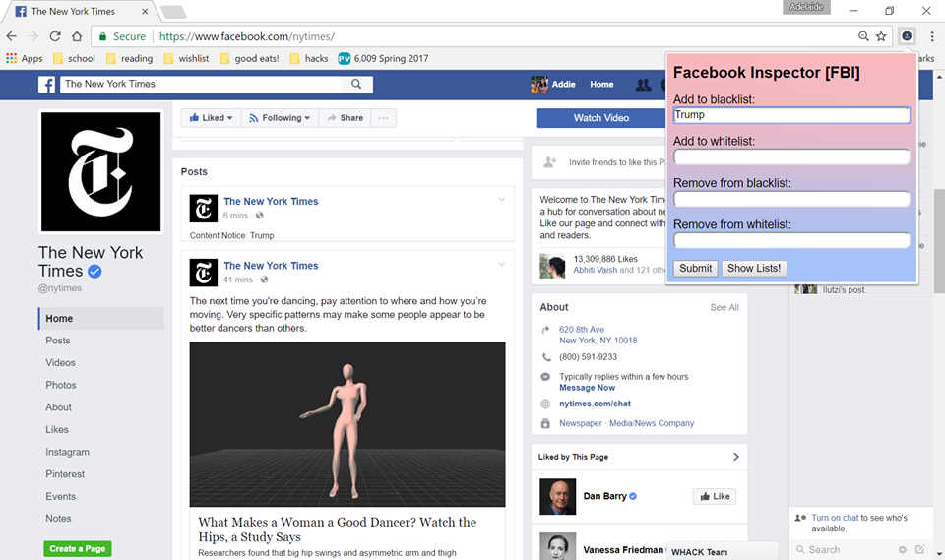Click the New York Times page profile picture
The height and width of the screenshot is (560, 945).
point(100,172)
